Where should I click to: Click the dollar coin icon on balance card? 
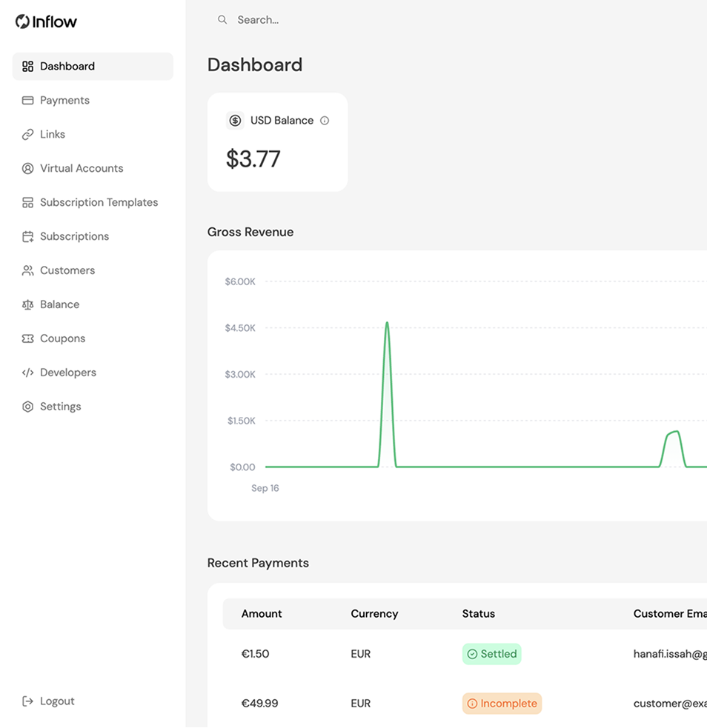click(235, 121)
